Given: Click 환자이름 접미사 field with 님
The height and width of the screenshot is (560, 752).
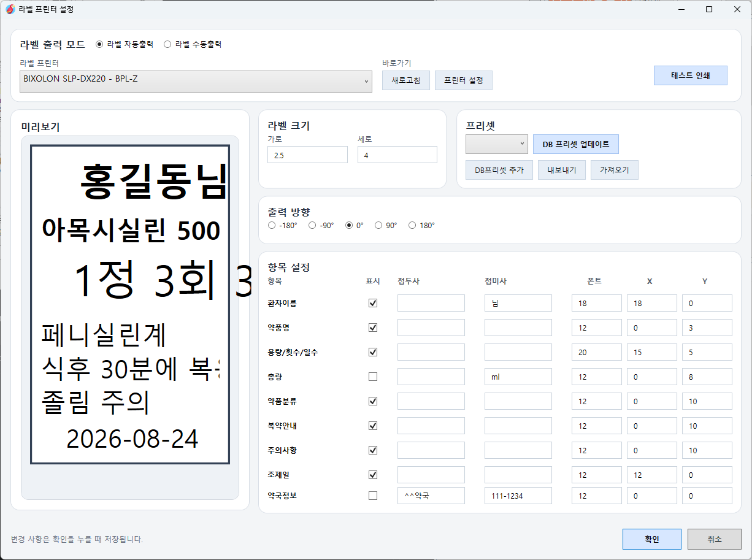Looking at the screenshot, I should (x=518, y=303).
